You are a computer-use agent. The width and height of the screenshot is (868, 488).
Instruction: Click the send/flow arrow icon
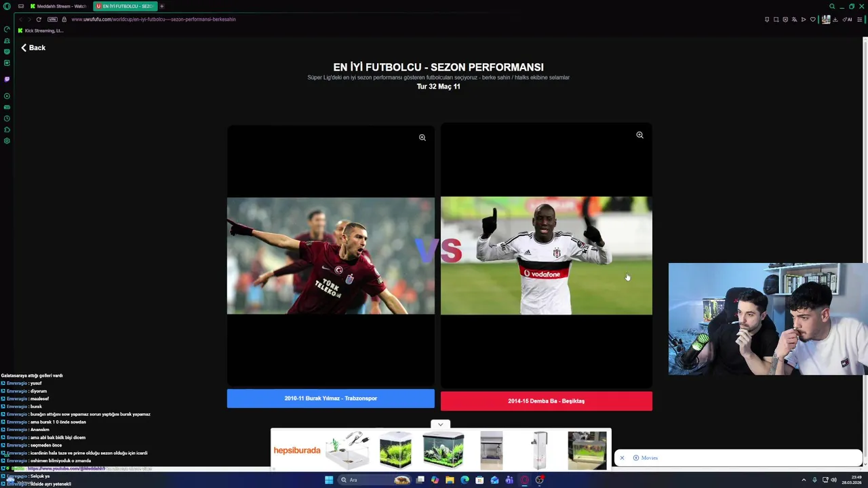pos(804,20)
